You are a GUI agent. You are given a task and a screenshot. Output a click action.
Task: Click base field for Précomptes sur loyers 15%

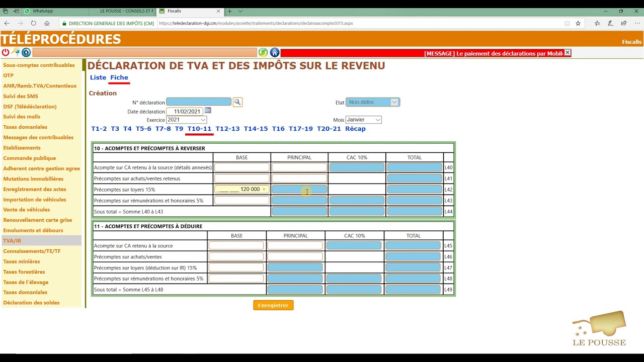coord(242,190)
